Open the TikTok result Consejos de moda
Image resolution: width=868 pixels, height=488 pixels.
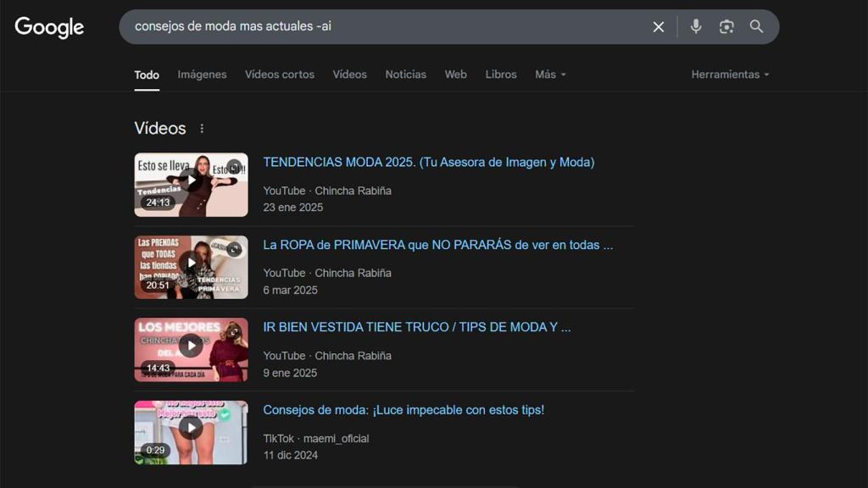[403, 409]
